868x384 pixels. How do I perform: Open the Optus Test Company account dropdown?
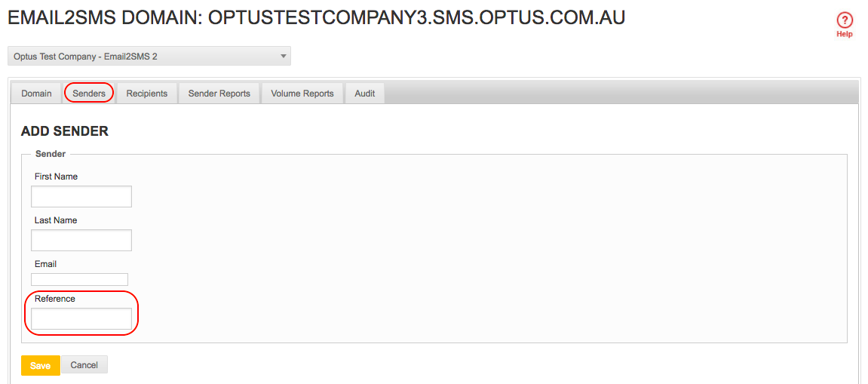[x=149, y=56]
